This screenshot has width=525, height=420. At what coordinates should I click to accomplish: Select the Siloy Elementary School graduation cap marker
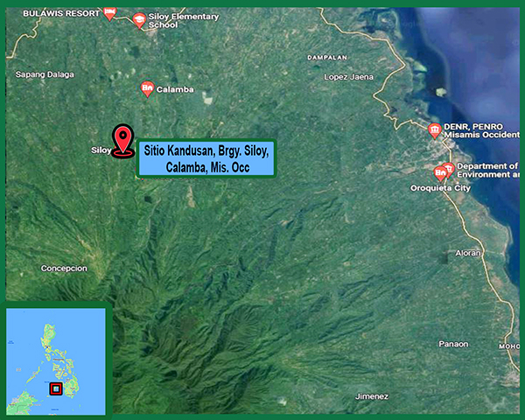click(x=139, y=19)
